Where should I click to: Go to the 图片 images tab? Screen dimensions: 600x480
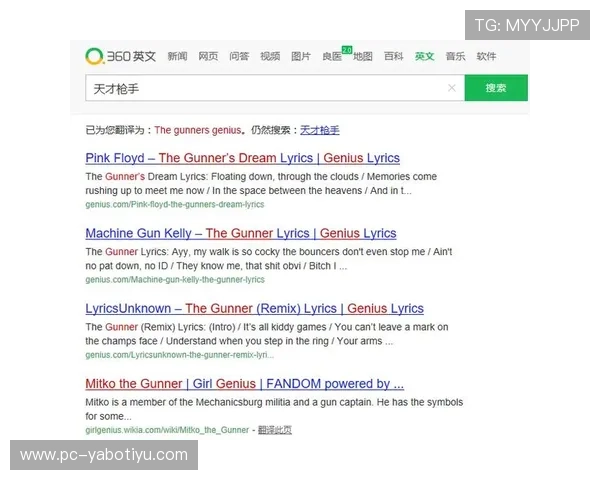tap(301, 56)
